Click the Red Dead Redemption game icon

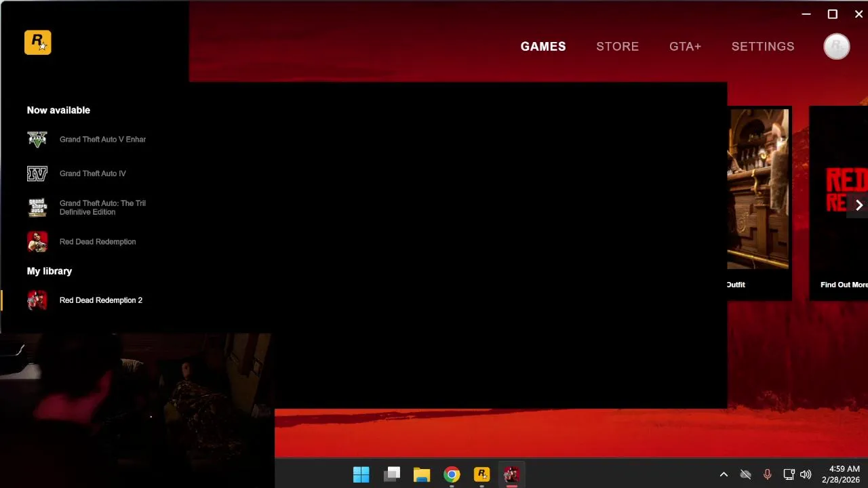(x=37, y=242)
